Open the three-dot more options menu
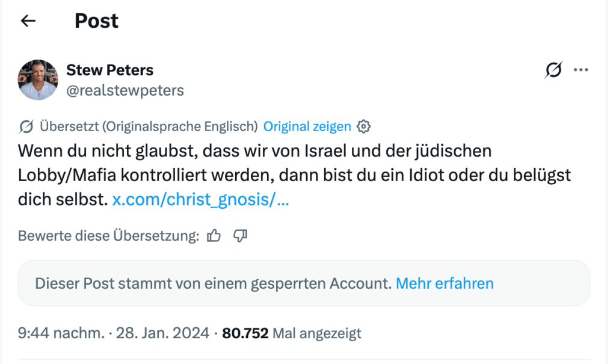The width and height of the screenshot is (616, 364). [581, 70]
